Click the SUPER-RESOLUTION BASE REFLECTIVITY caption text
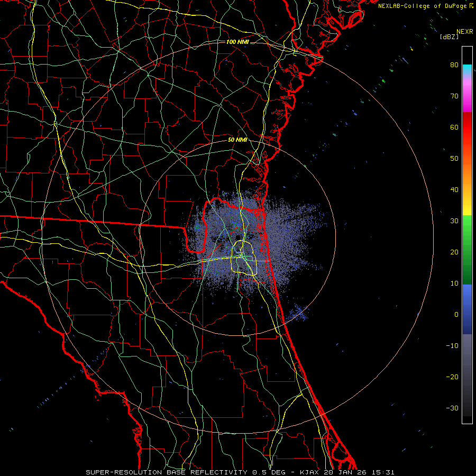 pos(167,472)
